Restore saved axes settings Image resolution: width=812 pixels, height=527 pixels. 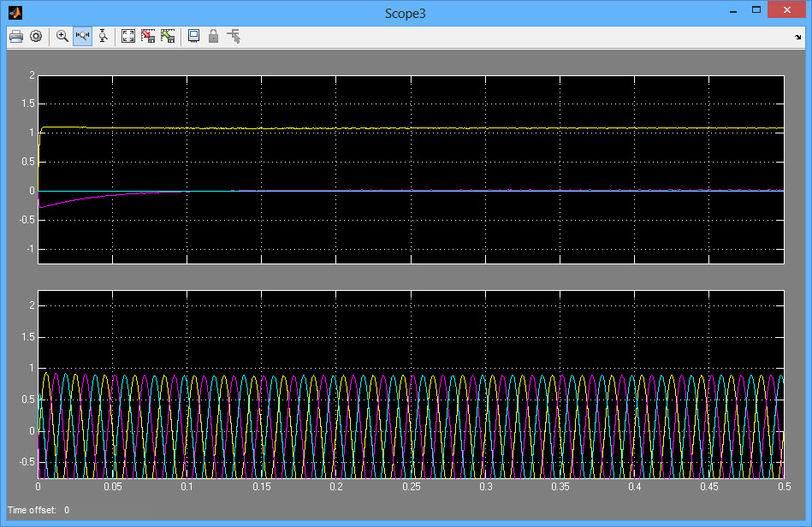coord(168,36)
